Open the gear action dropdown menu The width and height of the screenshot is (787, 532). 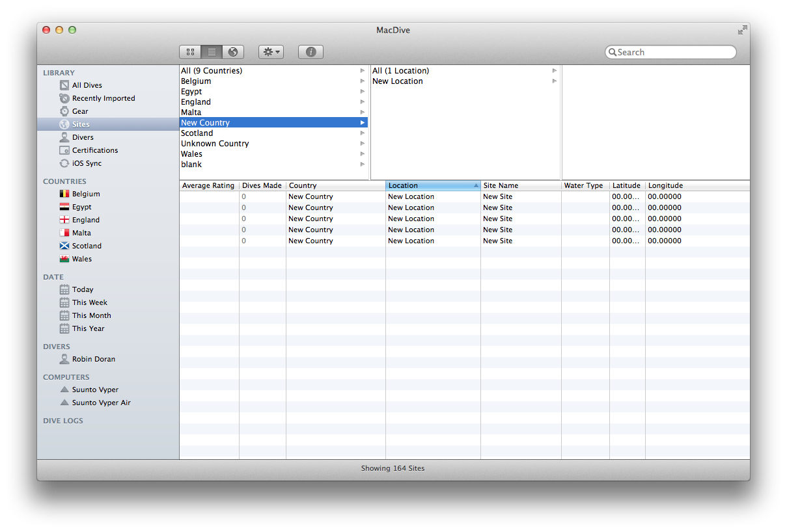[271, 52]
